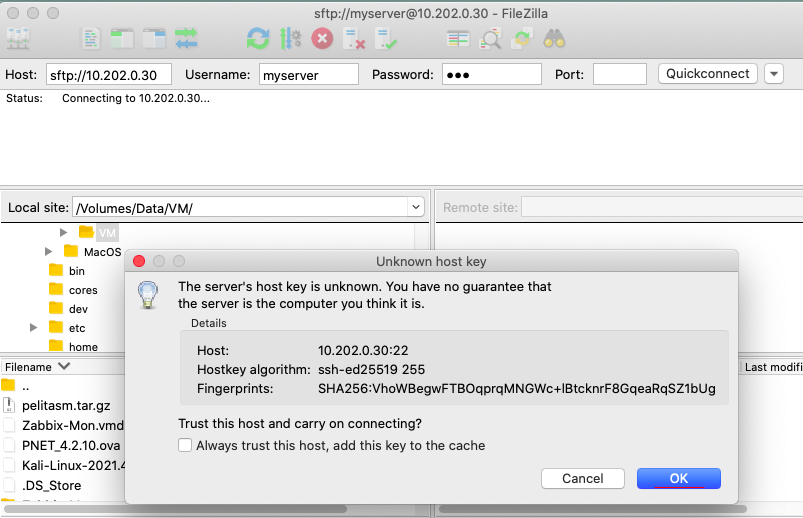Toggle synchronized browsing icon
Viewport: 803px width, 518px height.
pos(522,39)
